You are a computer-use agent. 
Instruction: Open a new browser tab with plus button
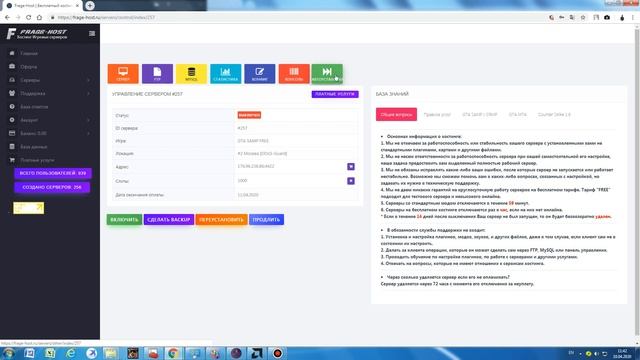90,5
